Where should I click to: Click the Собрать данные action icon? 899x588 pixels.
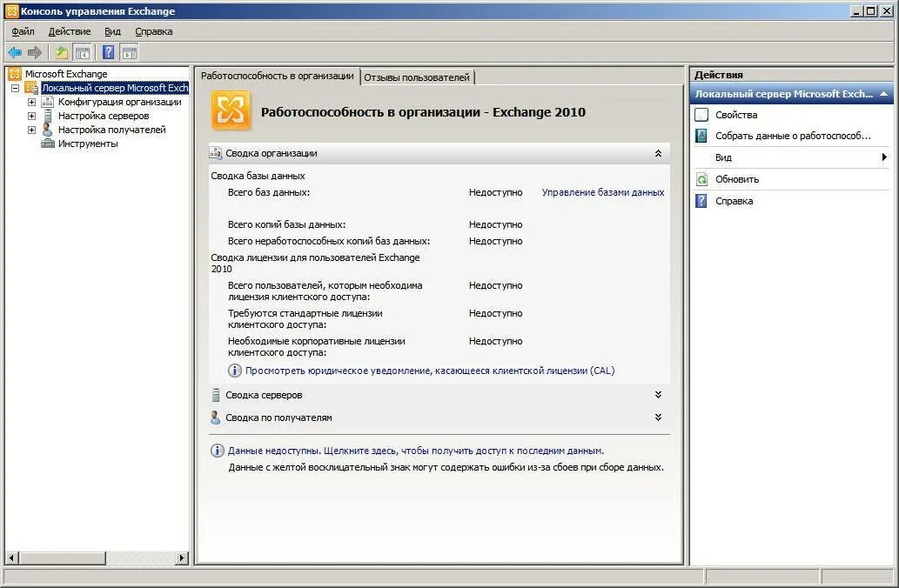point(701,136)
